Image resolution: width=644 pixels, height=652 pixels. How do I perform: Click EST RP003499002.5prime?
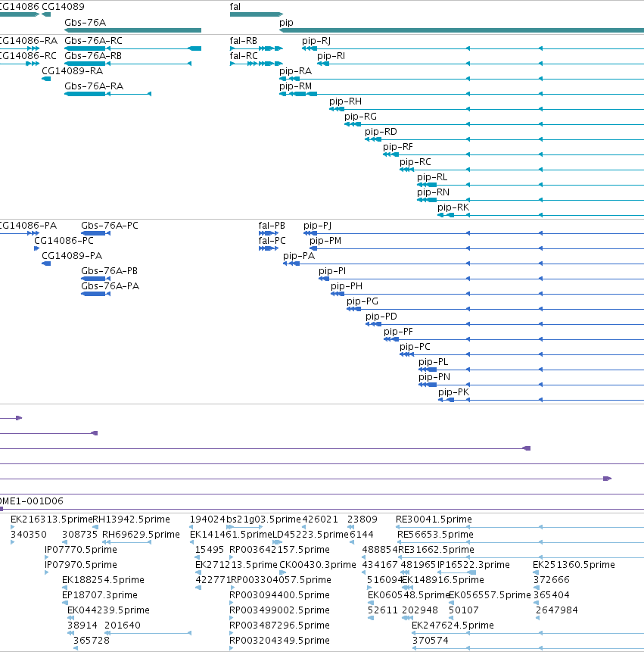point(279,610)
